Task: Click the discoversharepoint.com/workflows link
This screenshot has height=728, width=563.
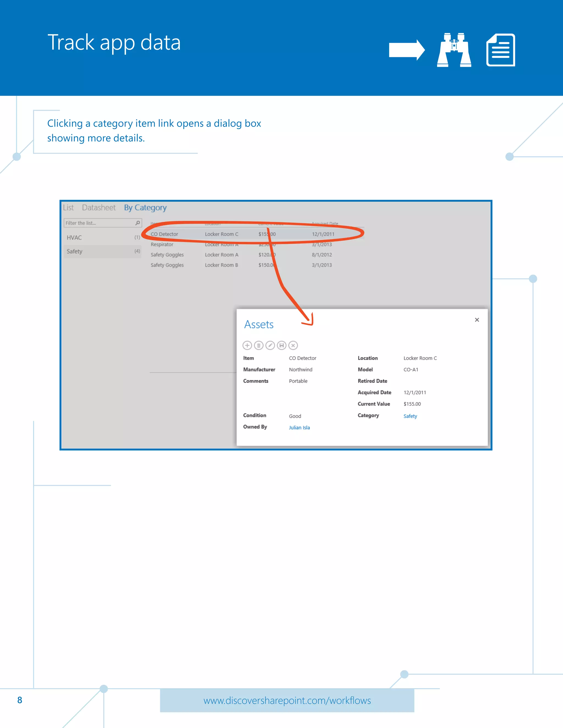Action: point(287,700)
